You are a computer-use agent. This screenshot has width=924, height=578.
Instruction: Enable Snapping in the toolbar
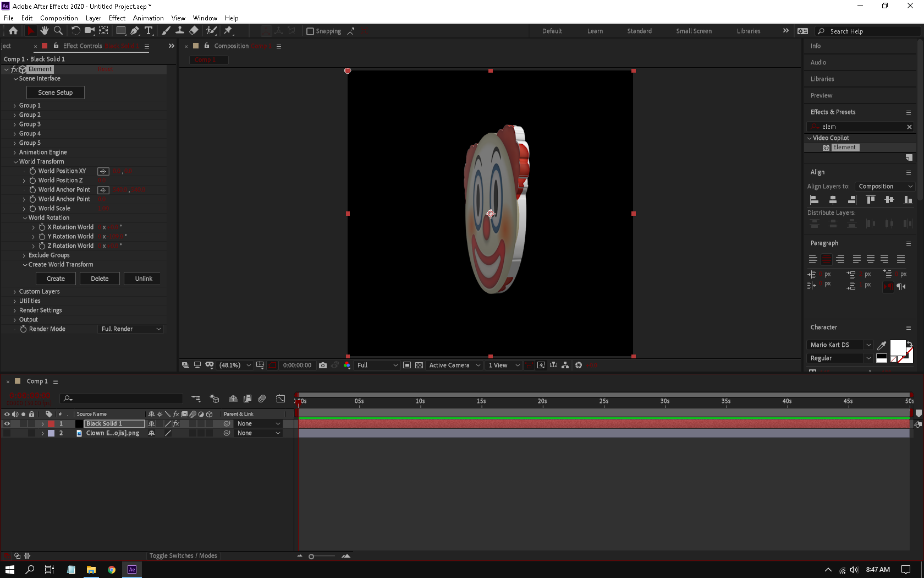pos(311,31)
